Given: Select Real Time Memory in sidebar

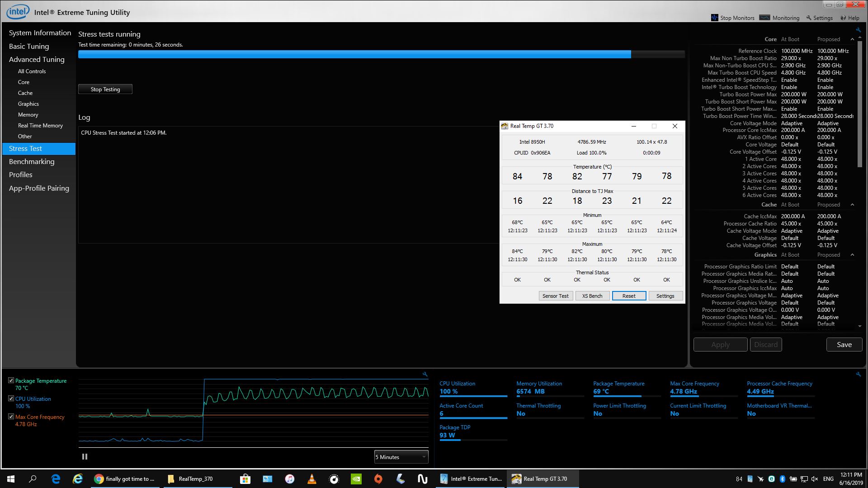Looking at the screenshot, I should coord(40,126).
